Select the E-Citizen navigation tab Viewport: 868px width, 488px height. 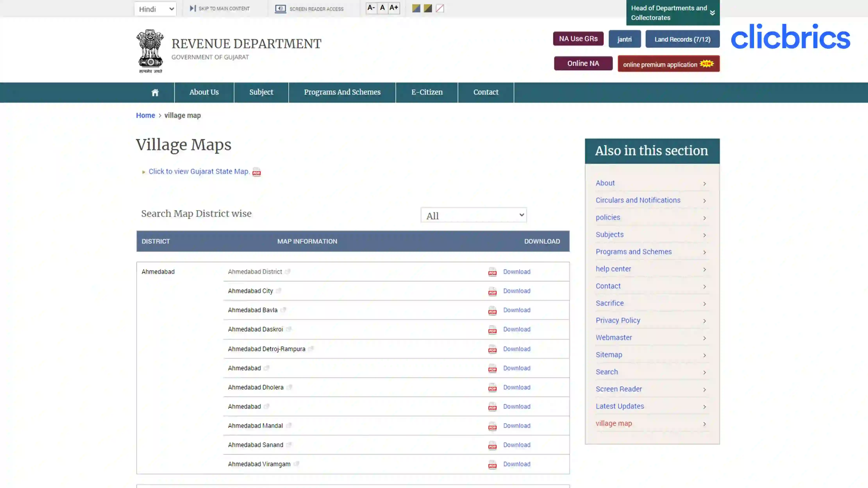tap(426, 92)
